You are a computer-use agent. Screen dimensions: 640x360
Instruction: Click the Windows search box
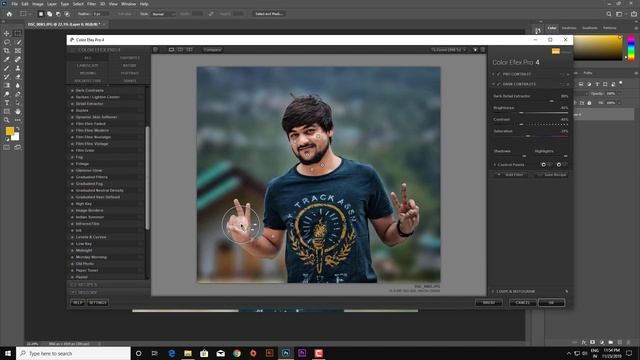[73, 353]
